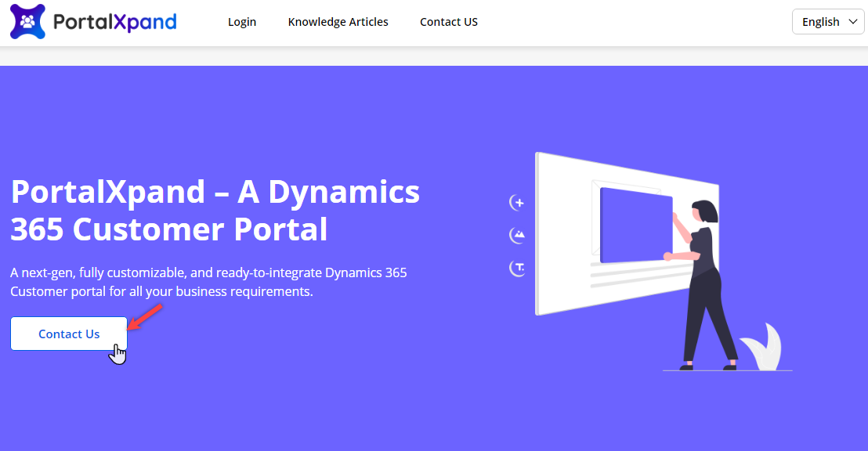Click the image mountain icon in the illustration

pyautogui.click(x=517, y=235)
